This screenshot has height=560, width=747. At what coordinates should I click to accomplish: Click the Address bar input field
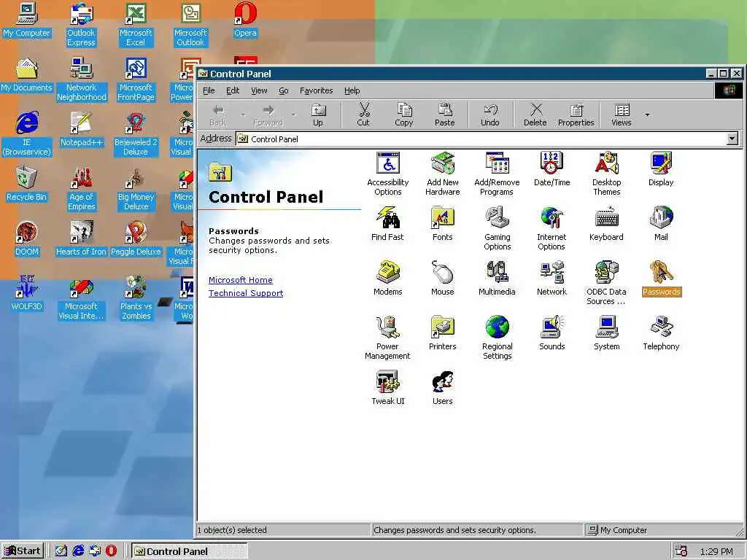pyautogui.click(x=481, y=139)
